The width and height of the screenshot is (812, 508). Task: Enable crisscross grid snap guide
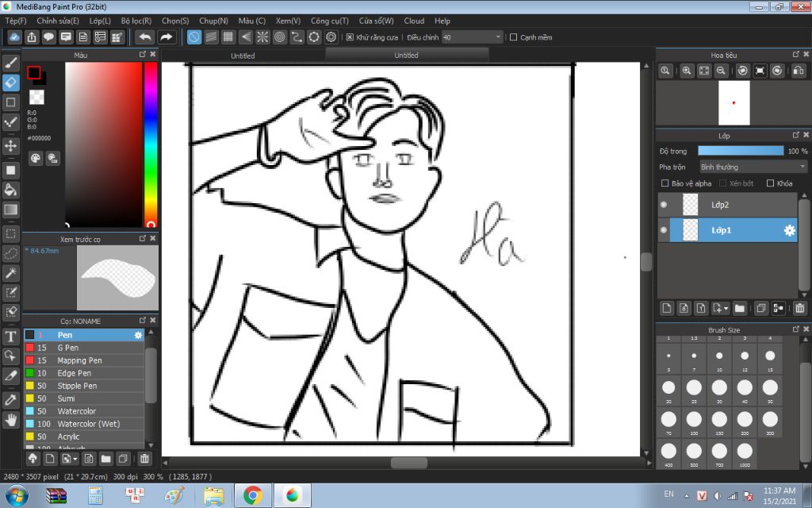(x=228, y=37)
